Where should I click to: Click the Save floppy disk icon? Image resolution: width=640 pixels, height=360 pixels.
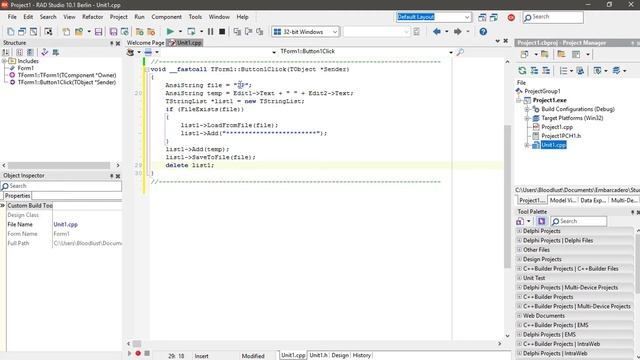pos(98,31)
